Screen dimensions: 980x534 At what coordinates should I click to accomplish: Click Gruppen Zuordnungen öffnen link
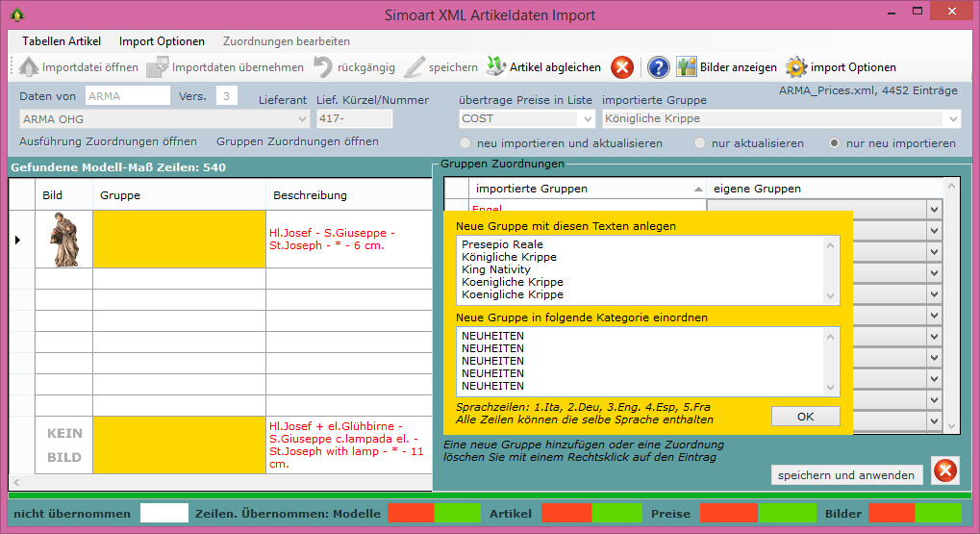(297, 141)
